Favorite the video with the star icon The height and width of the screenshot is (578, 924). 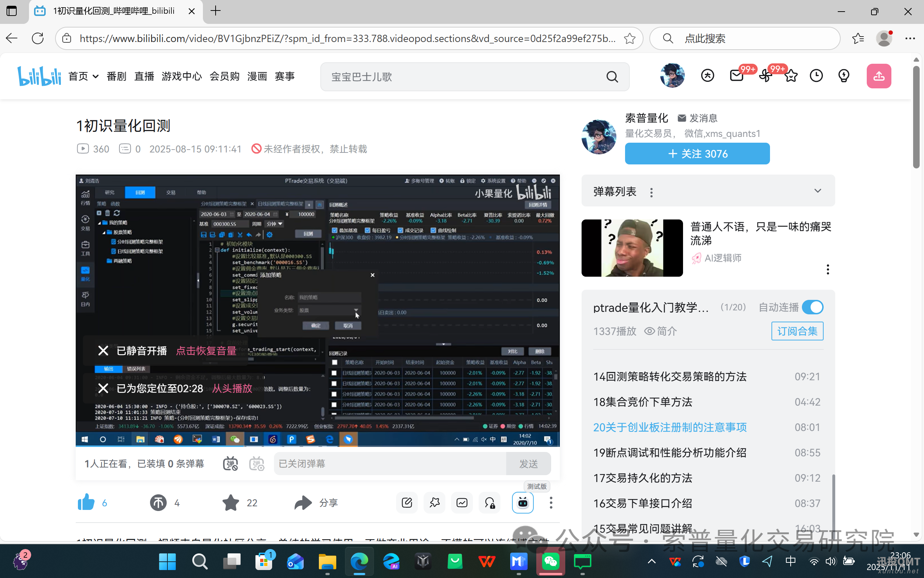(230, 503)
